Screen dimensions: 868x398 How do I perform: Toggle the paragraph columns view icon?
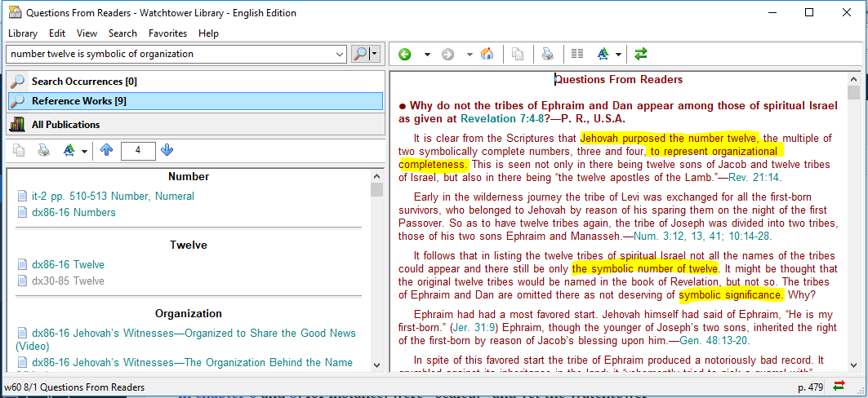point(577,54)
